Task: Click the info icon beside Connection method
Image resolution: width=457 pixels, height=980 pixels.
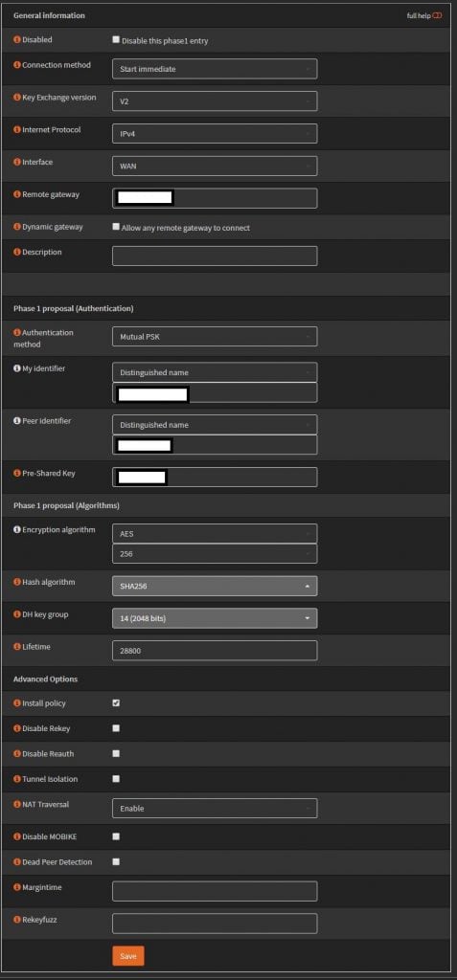Action: point(17,65)
